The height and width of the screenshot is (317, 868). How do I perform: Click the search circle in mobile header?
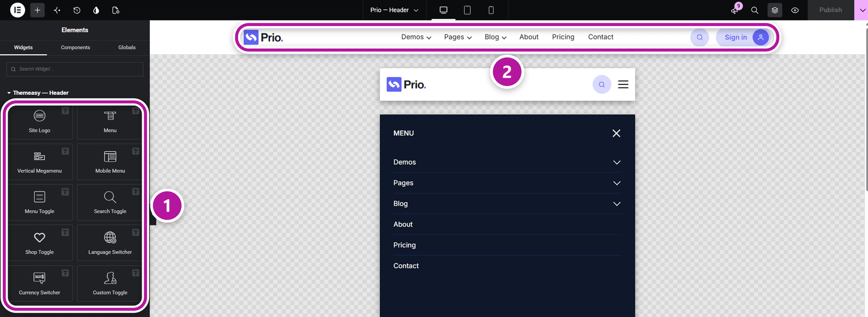click(x=602, y=84)
